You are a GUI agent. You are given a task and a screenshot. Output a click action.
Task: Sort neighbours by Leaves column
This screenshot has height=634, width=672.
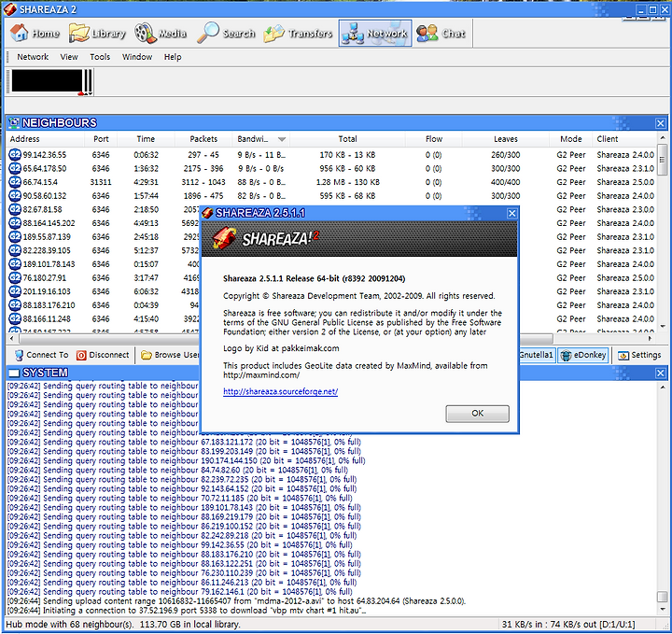pos(506,139)
